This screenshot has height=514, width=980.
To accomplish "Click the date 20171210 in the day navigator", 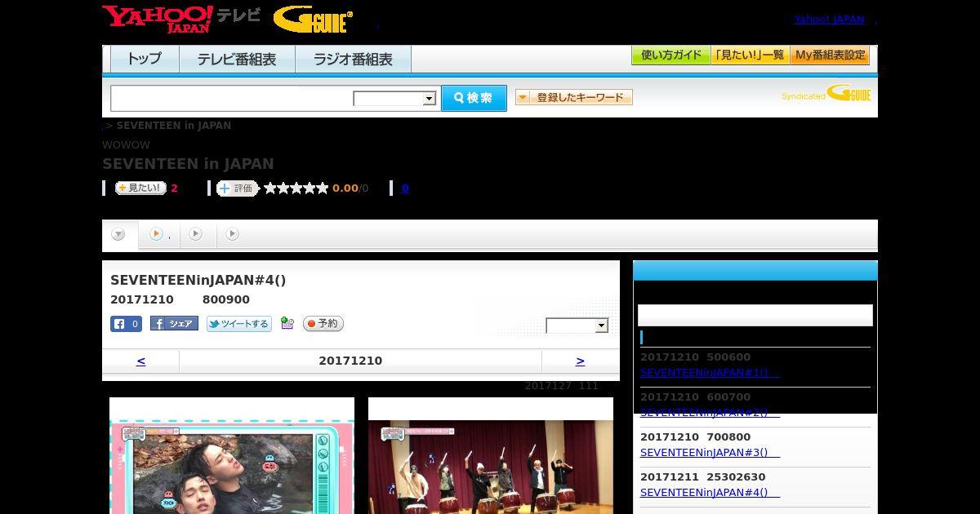I will [350, 361].
